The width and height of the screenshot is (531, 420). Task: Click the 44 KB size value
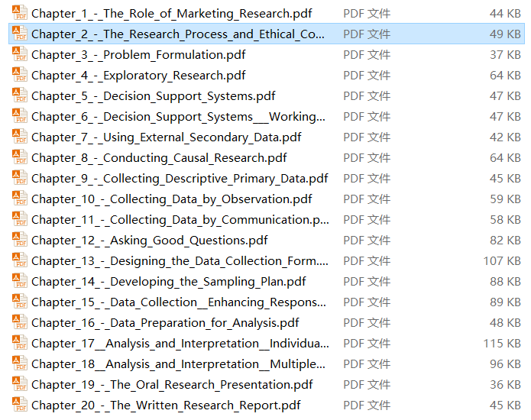tap(505, 14)
